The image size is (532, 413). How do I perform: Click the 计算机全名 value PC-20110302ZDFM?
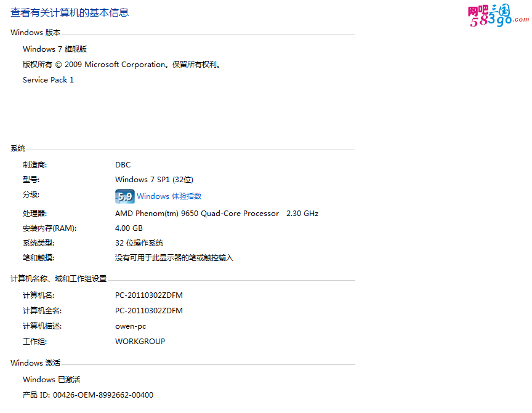(148, 311)
